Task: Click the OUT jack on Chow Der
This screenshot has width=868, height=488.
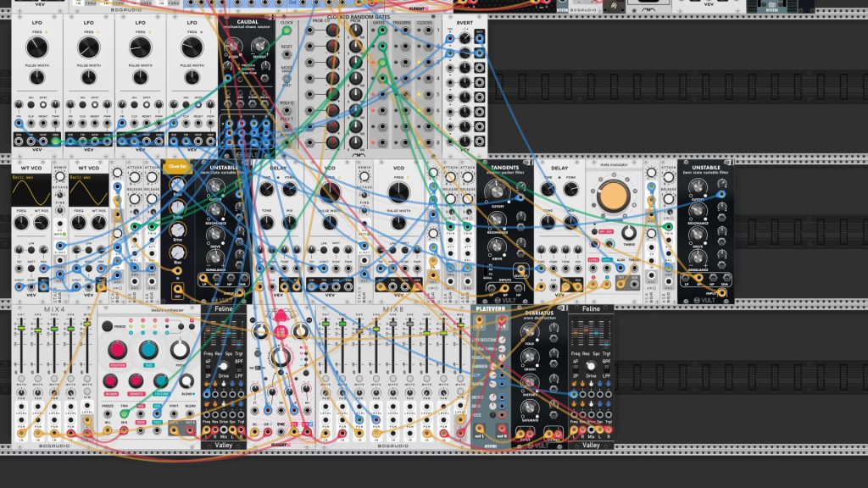Action: (177, 289)
